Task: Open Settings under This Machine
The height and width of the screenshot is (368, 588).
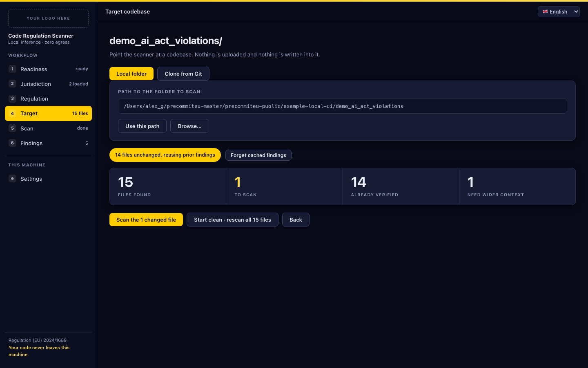Action: pyautogui.click(x=48, y=179)
